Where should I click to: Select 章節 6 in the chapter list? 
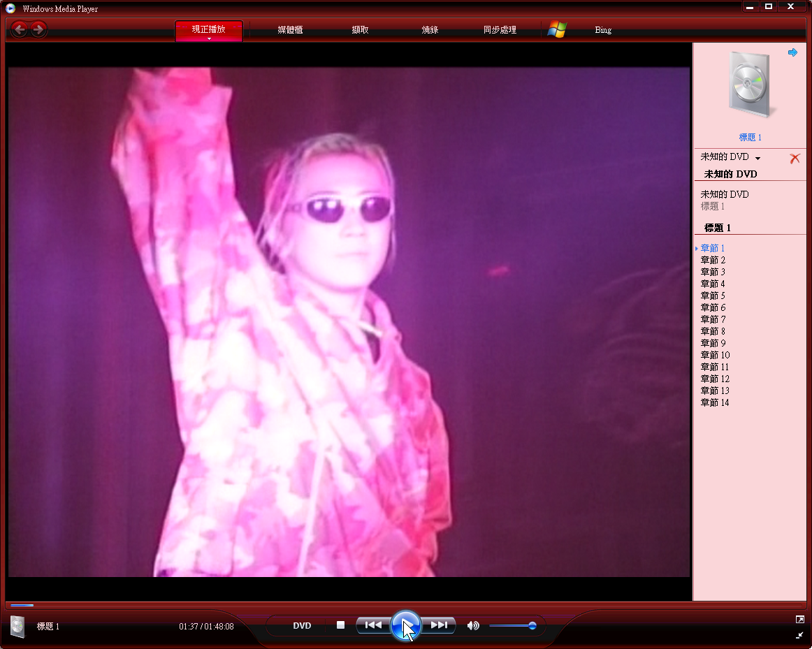pyautogui.click(x=713, y=307)
